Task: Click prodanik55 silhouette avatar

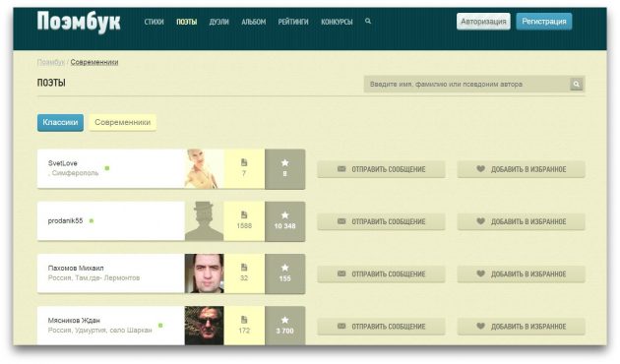Action: tap(204, 221)
